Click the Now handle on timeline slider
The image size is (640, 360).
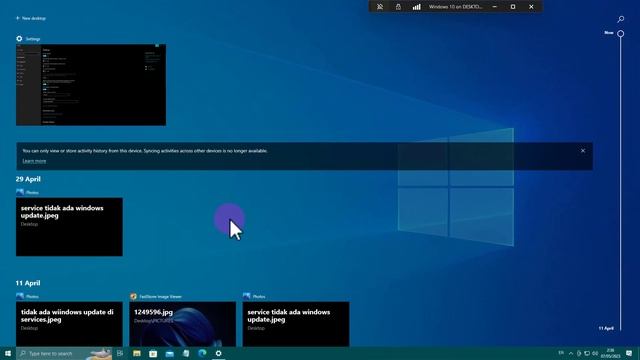[x=620, y=33]
